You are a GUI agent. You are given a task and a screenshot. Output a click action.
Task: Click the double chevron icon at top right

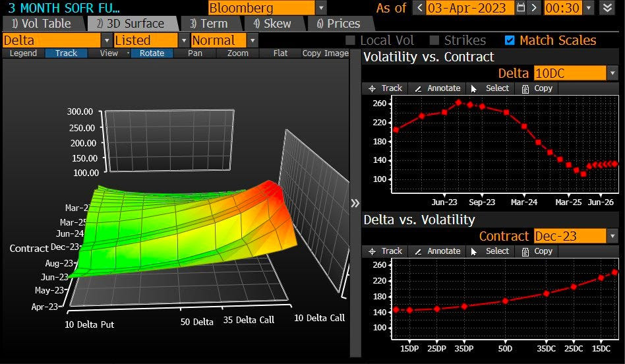coord(607,8)
